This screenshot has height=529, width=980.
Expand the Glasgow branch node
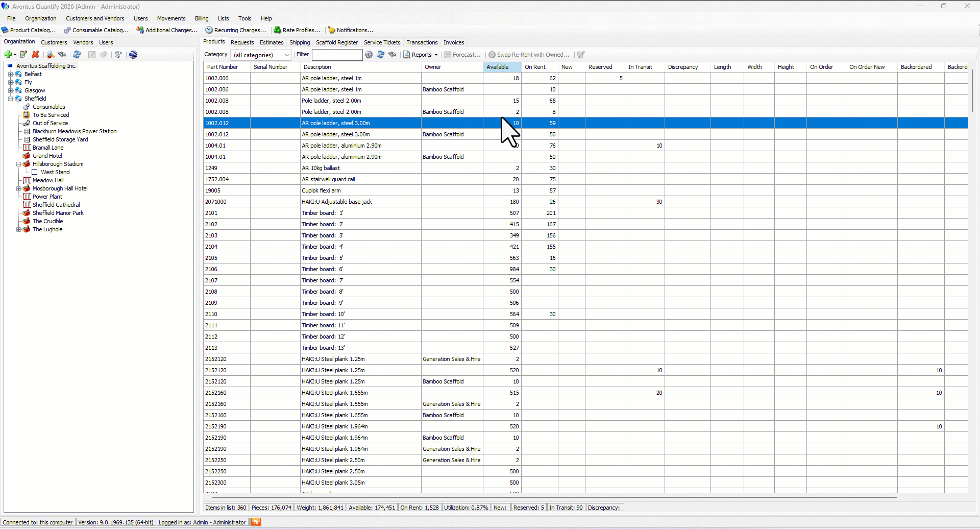tap(10, 90)
